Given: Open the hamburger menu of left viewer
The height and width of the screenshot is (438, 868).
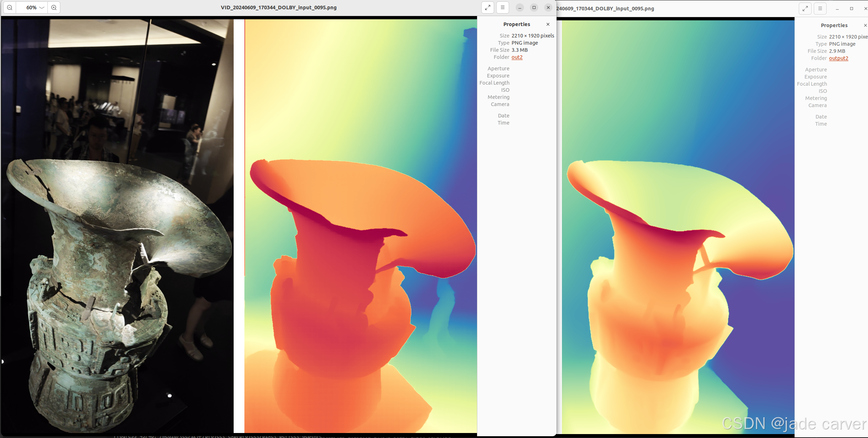Looking at the screenshot, I should tap(503, 7).
